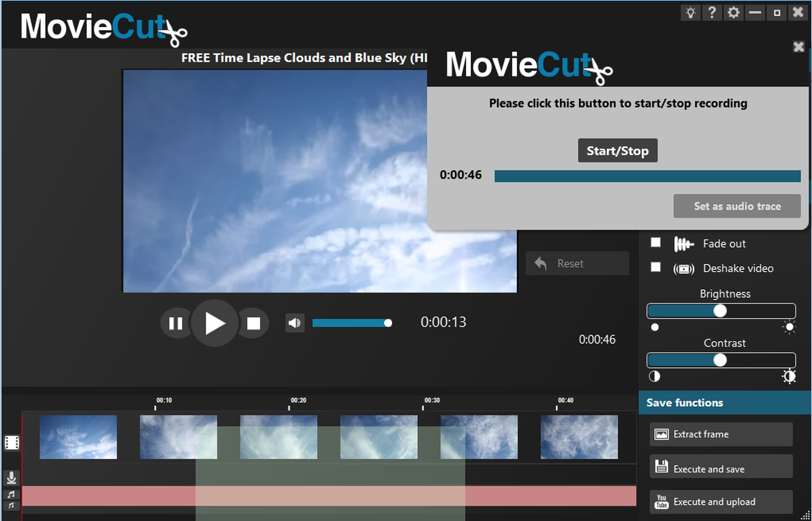Click the 0:00:46 total duration text

tap(597, 340)
